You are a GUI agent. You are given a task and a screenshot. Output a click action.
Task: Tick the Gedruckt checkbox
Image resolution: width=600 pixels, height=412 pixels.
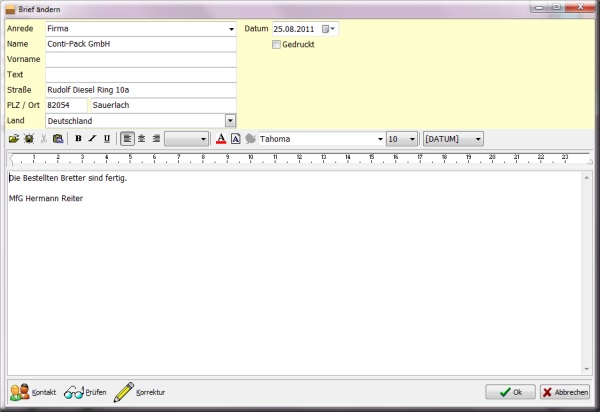(x=276, y=44)
